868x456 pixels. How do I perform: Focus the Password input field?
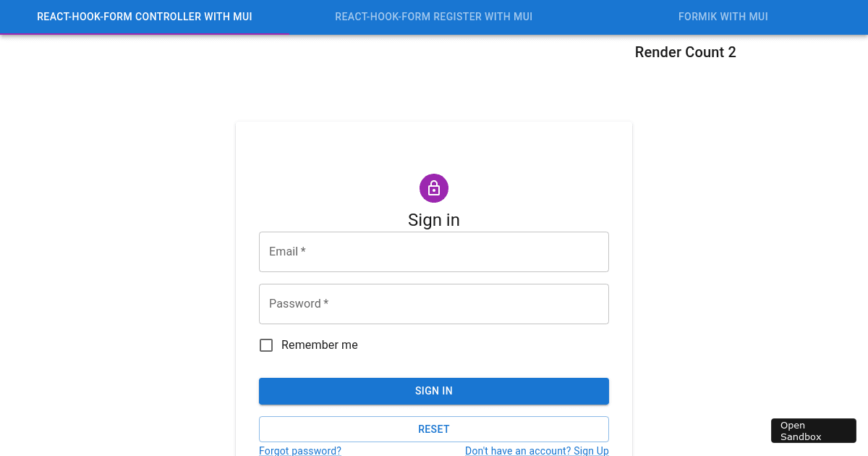[434, 304]
